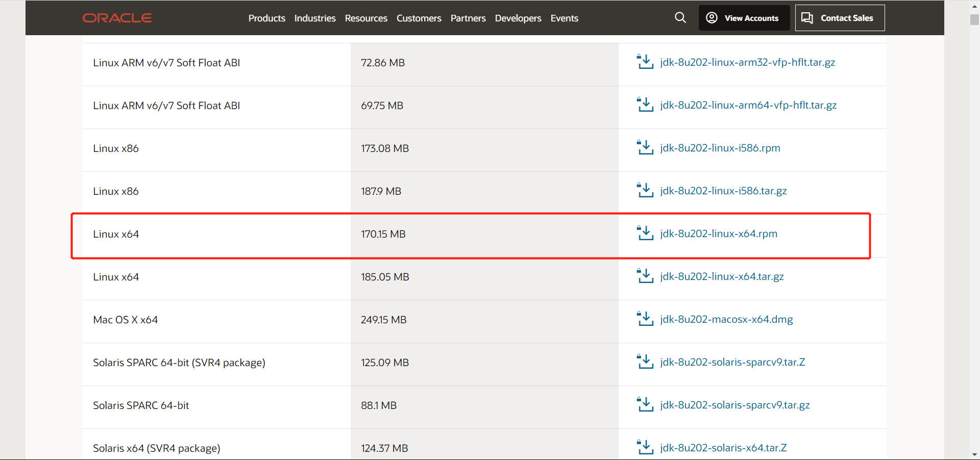980x460 pixels.
Task: Download jdk-8u202-macosx-x64.dmg via its link
Action: coord(726,319)
